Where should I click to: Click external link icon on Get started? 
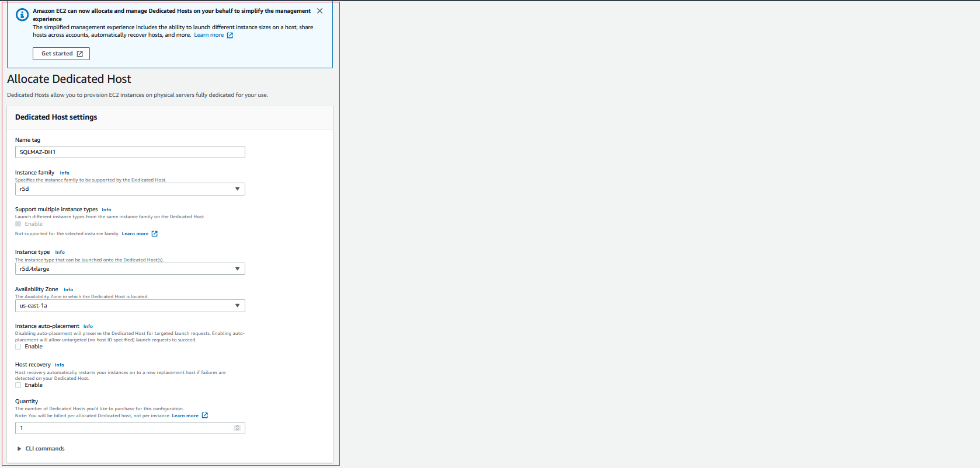coord(80,54)
